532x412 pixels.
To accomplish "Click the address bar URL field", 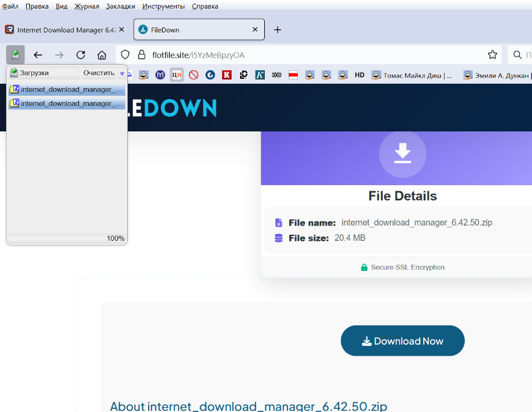I will tap(306, 54).
